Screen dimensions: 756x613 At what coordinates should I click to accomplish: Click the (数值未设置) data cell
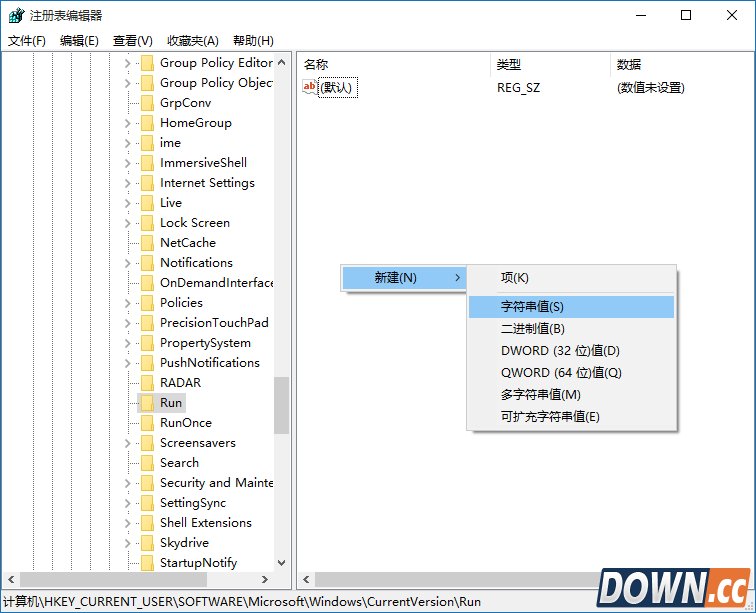click(650, 88)
